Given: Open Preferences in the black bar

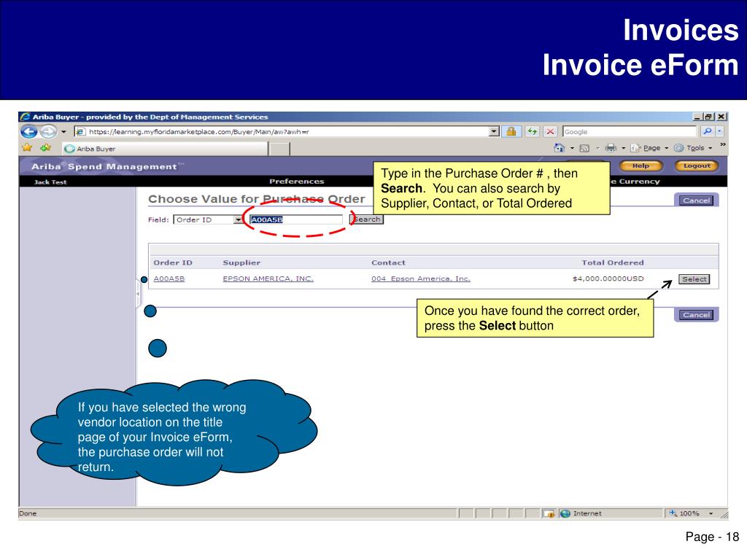Looking at the screenshot, I should 296,182.
